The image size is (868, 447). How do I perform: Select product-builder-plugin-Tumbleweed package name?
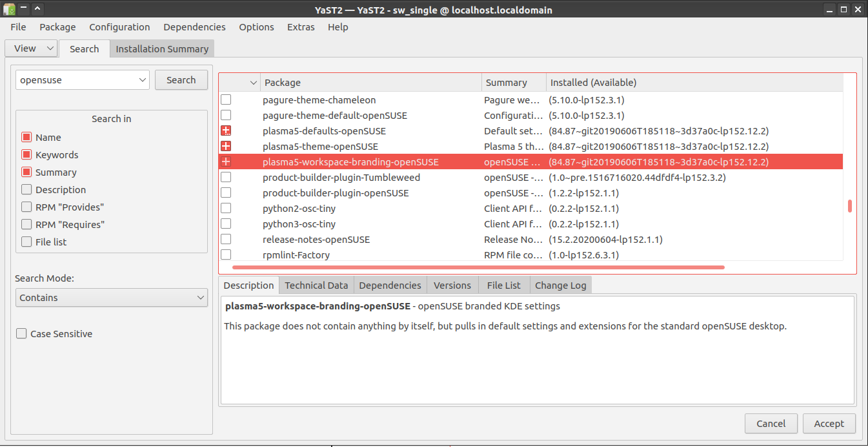point(341,178)
